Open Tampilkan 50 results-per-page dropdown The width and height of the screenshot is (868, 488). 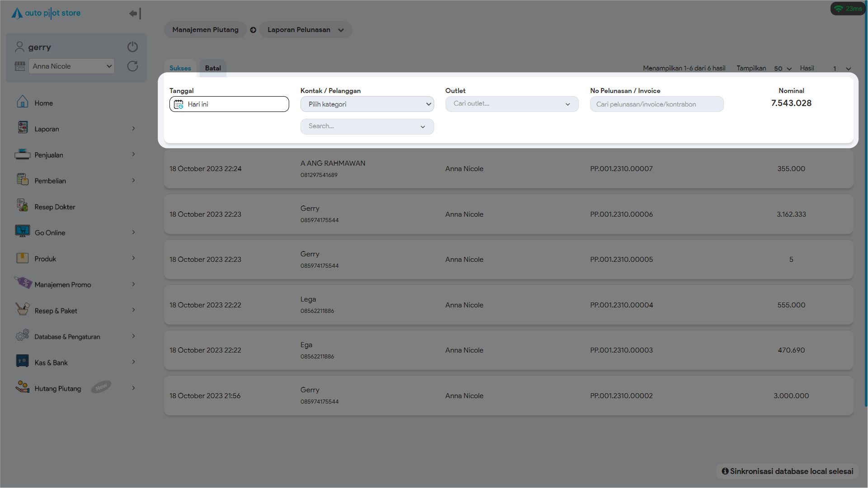783,69
